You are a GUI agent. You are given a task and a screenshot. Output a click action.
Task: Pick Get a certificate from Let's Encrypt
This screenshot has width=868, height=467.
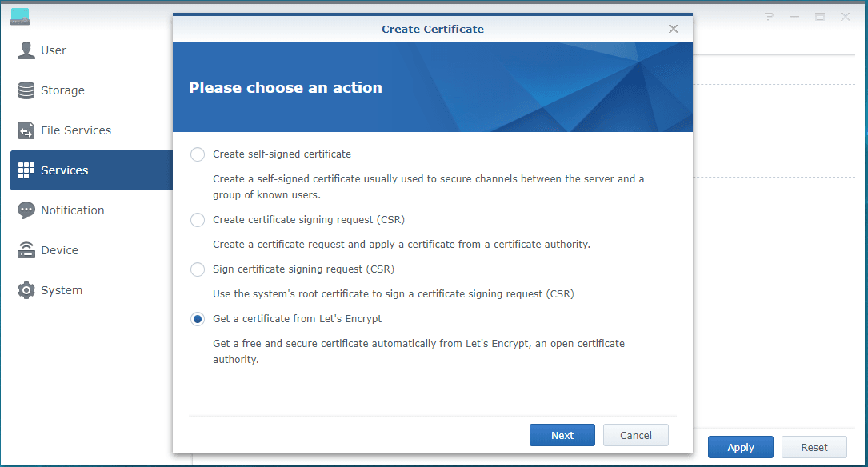tap(198, 319)
